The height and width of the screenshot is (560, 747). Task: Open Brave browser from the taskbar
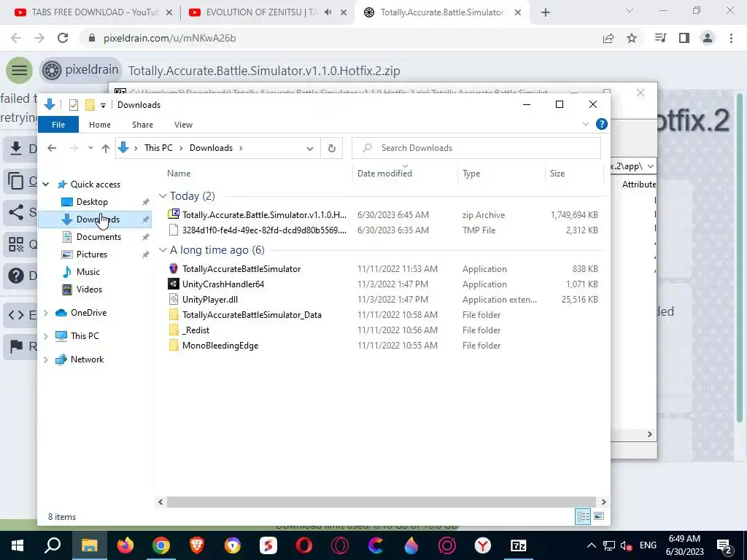[x=197, y=545]
